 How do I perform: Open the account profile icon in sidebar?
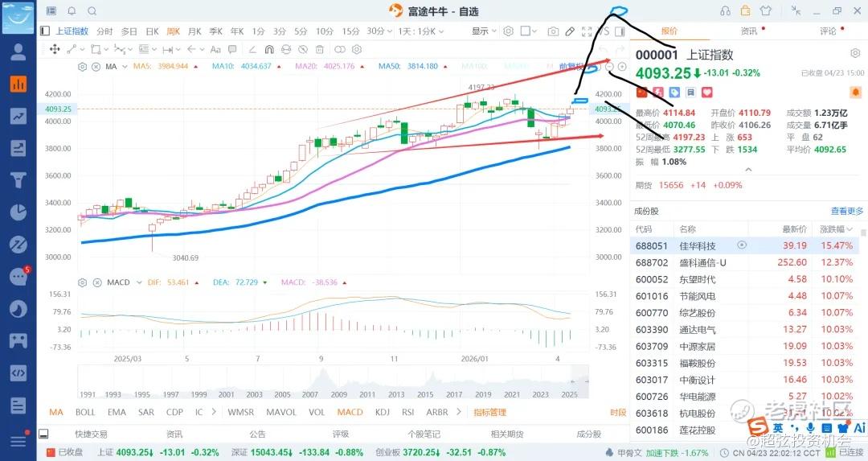point(18,52)
